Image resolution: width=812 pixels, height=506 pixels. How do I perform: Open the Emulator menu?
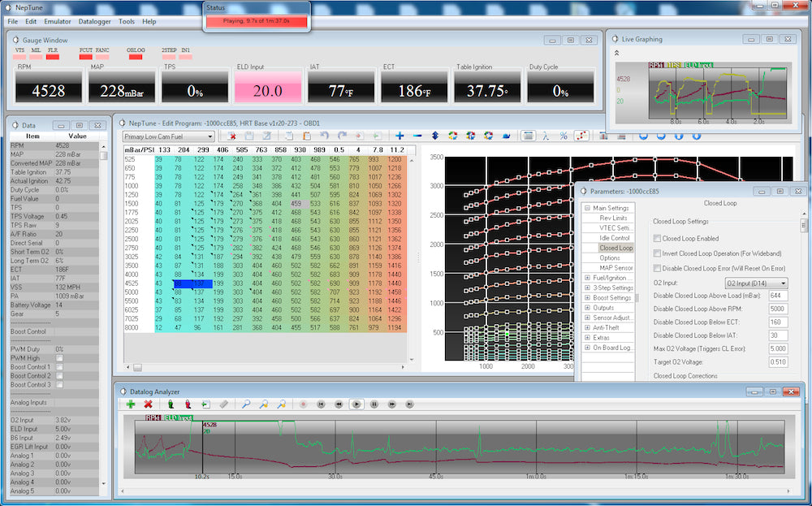click(x=58, y=22)
